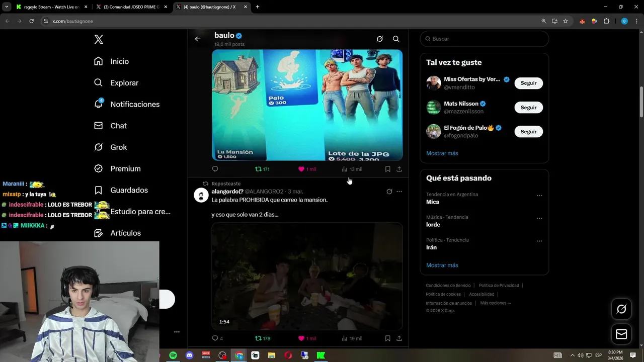Open more options on alangordo post
Viewport: 644px width, 362px height.
399,192
